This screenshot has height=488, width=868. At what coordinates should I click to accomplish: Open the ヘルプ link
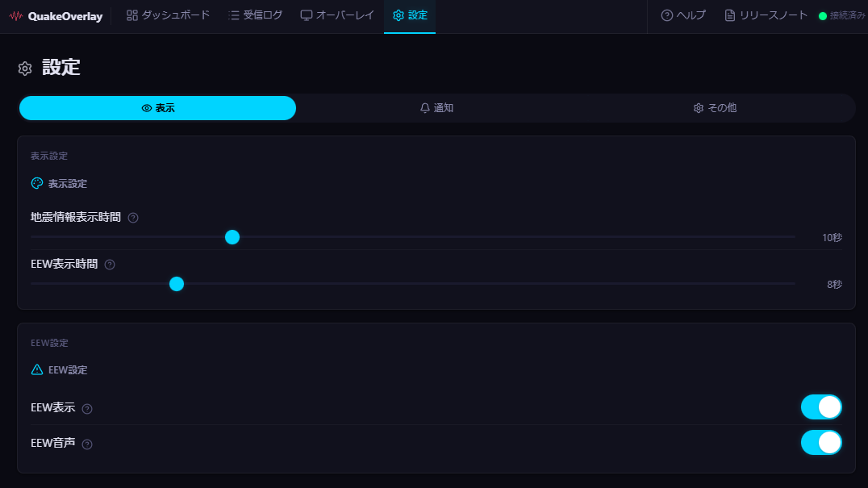click(x=683, y=15)
